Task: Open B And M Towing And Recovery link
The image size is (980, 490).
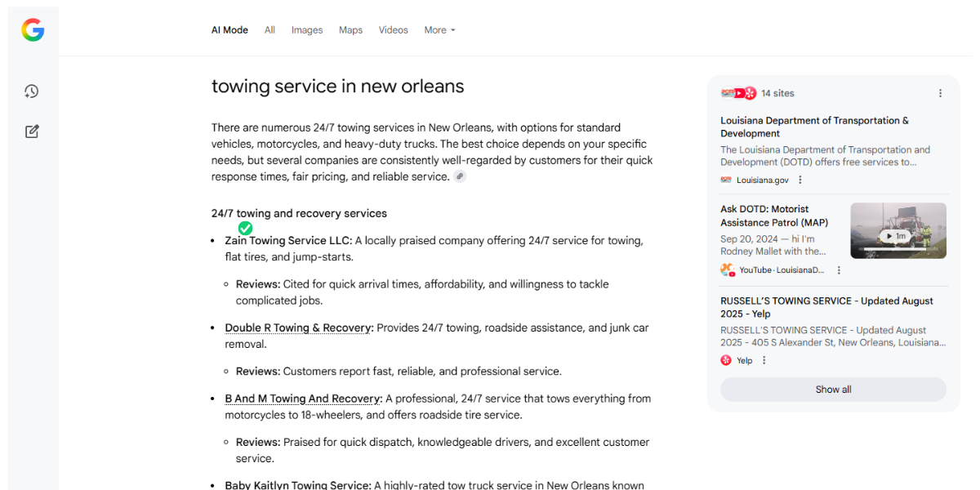Action: [x=303, y=399]
